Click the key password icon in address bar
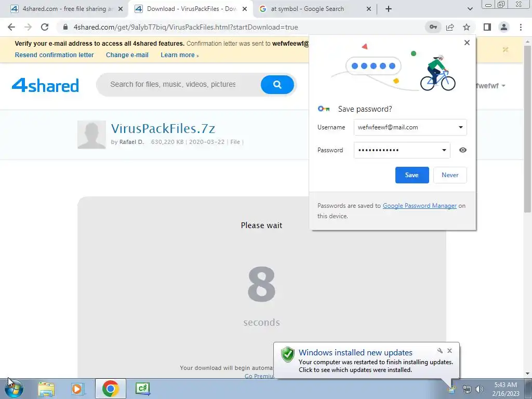 (433, 27)
